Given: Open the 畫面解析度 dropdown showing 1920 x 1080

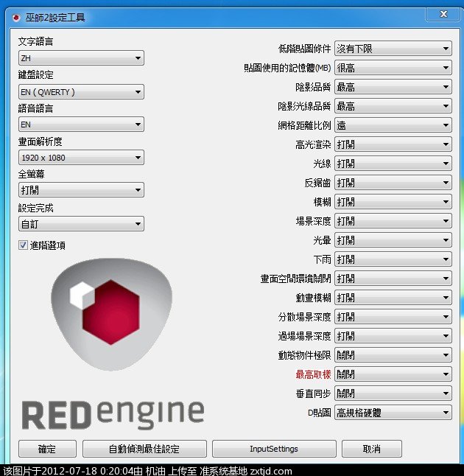Looking at the screenshot, I should tap(81, 158).
